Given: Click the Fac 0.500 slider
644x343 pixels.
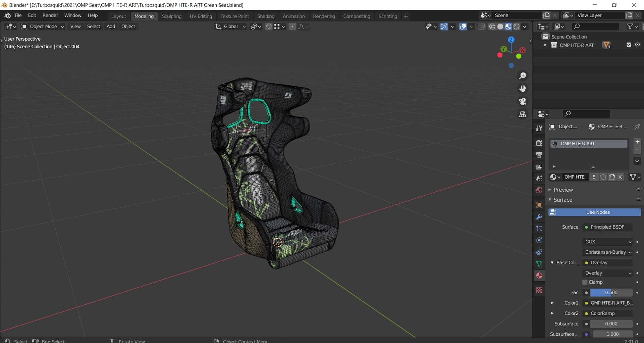Looking at the screenshot, I should pyautogui.click(x=611, y=292).
